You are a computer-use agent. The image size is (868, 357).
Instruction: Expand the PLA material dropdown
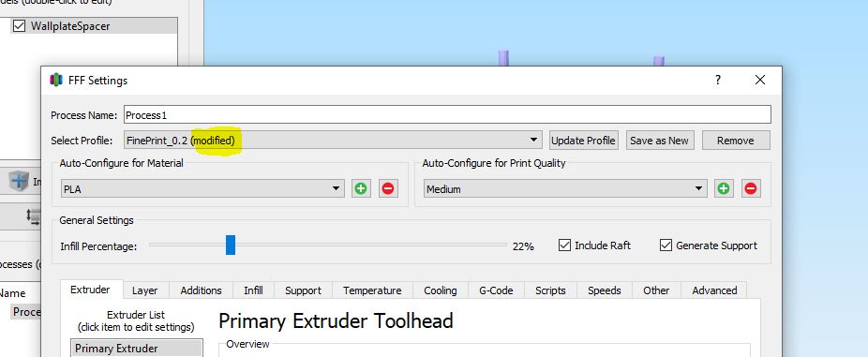coord(202,188)
